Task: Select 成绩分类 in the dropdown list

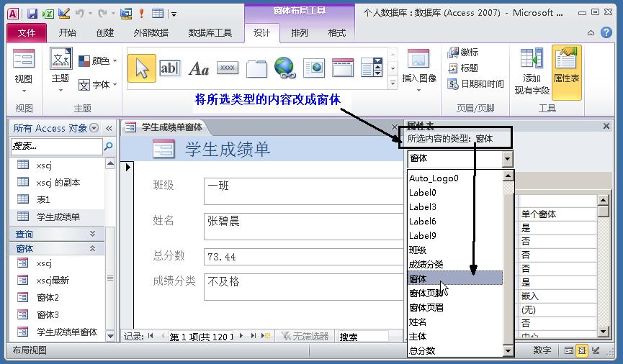Action: [455, 264]
